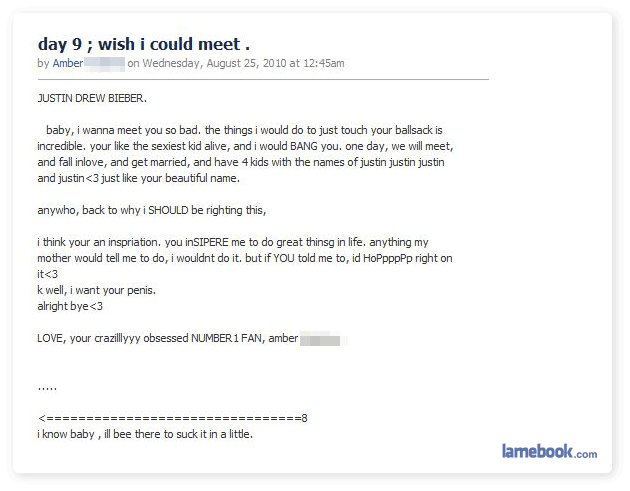This screenshot has width=630, height=491.
Task: Click the horizontal divider under the byline
Action: [x=263, y=79]
